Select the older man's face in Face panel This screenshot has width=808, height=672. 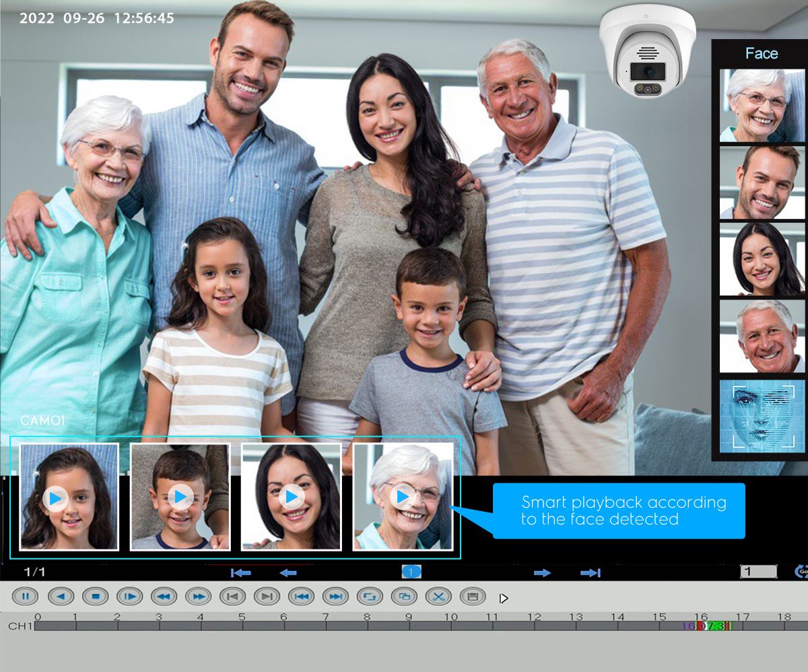[x=762, y=336]
